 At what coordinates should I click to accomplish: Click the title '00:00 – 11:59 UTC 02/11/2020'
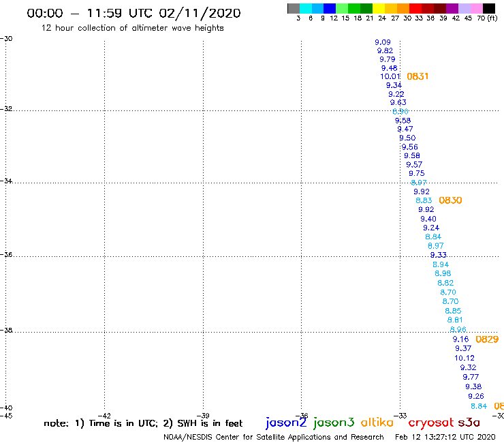point(133,13)
